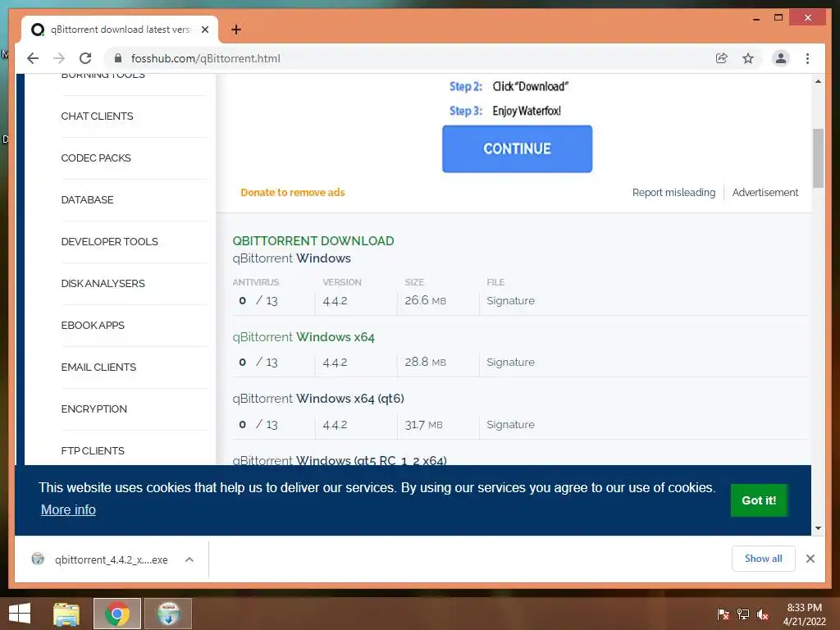840x630 pixels.
Task: Click the forward navigation arrow
Action: click(x=59, y=58)
